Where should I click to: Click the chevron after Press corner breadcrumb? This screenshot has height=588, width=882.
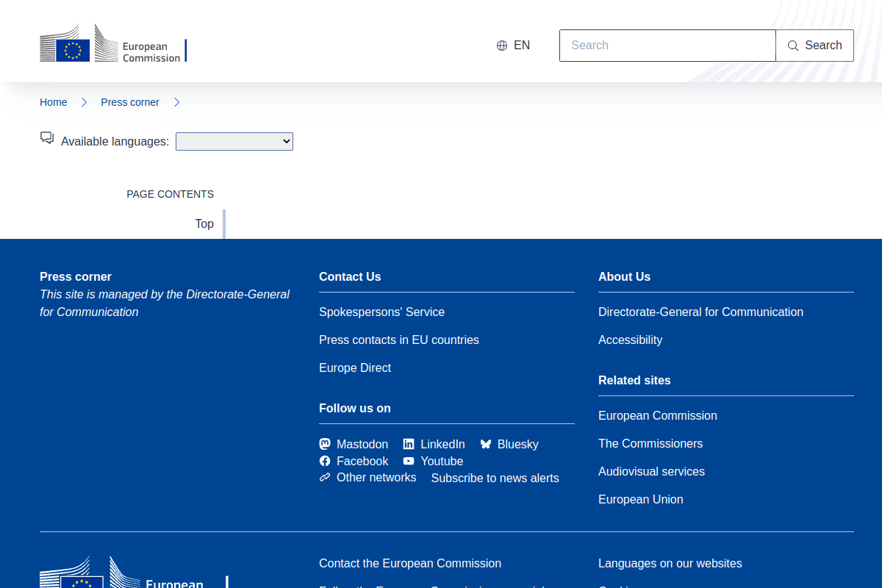pos(176,102)
